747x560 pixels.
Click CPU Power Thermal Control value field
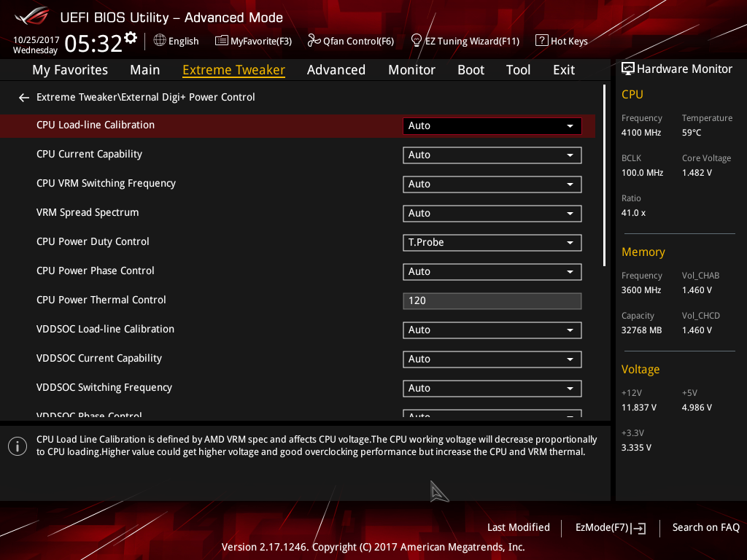(492, 301)
